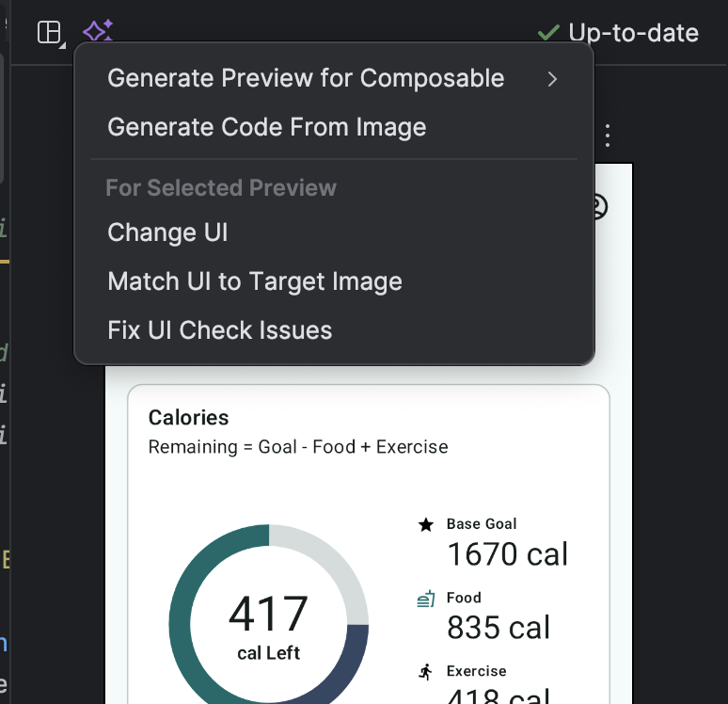
Task: Click the running figure Exercise icon
Action: [426, 672]
